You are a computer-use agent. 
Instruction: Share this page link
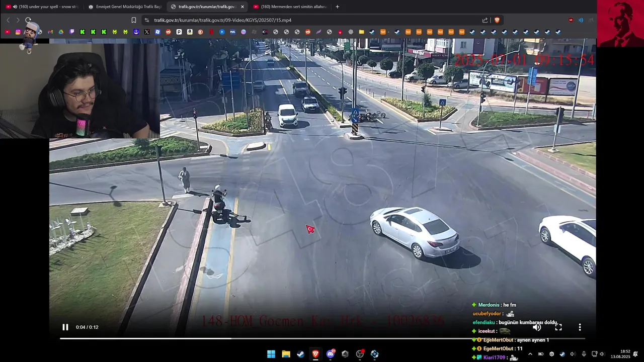coord(485,20)
